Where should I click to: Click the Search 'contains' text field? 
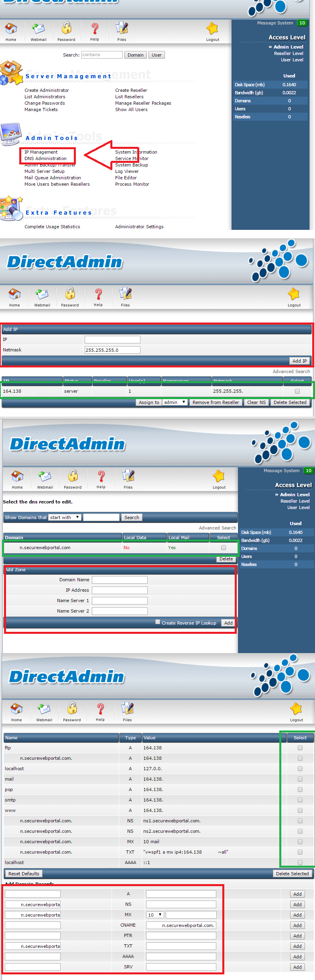click(102, 55)
